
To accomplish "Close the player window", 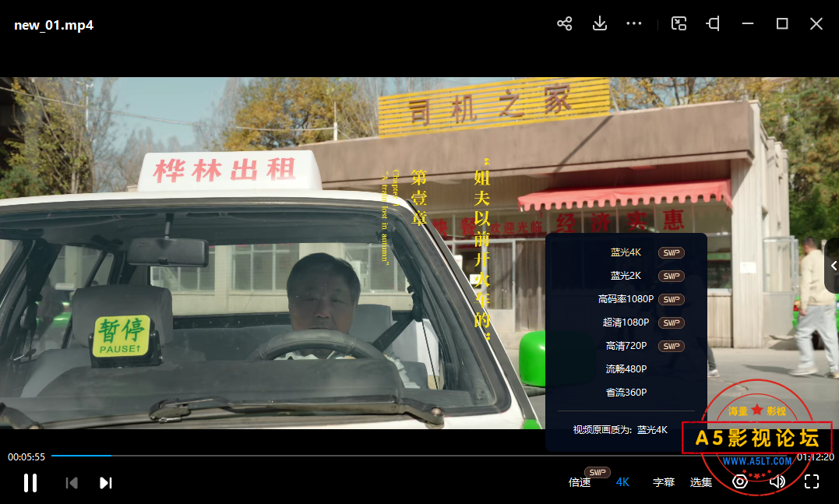I will click(x=816, y=23).
